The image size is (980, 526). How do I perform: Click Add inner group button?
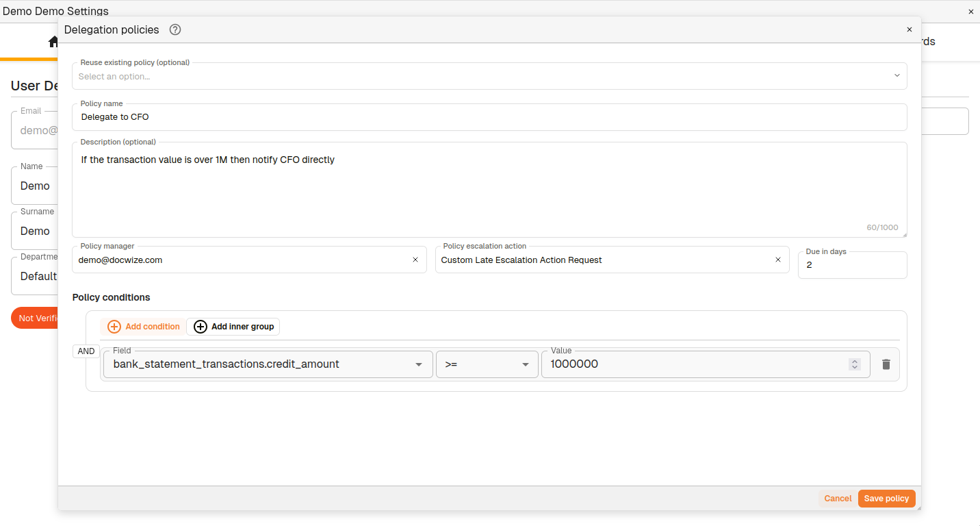click(x=233, y=327)
